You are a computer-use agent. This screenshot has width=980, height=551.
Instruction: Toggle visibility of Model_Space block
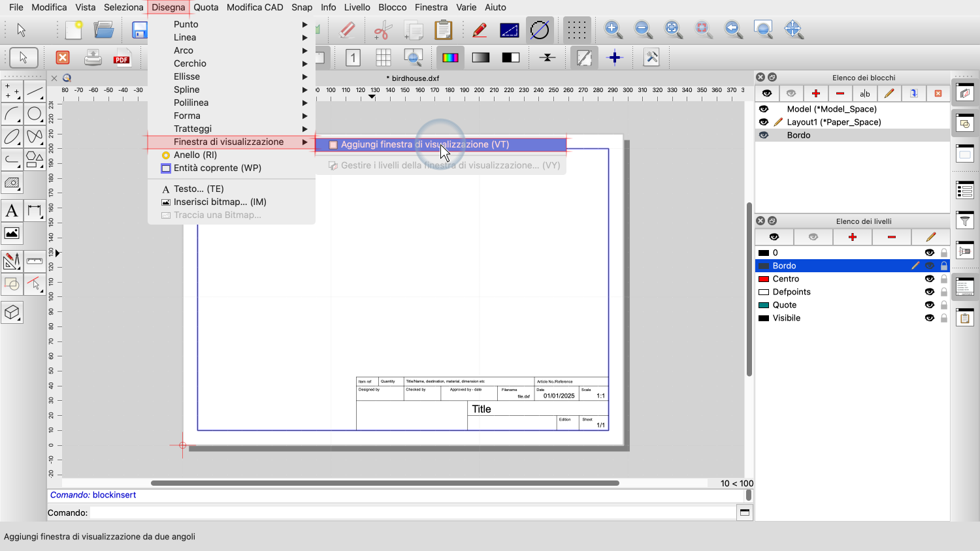764,109
